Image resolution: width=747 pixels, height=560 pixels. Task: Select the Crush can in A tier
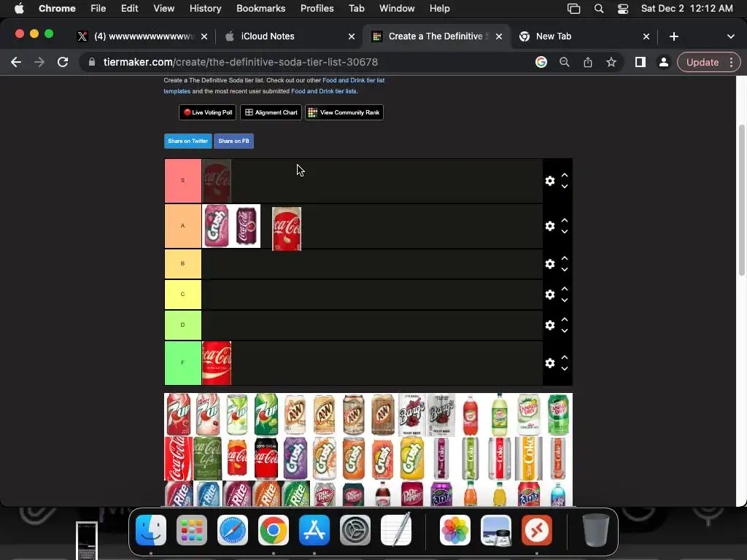(x=217, y=226)
